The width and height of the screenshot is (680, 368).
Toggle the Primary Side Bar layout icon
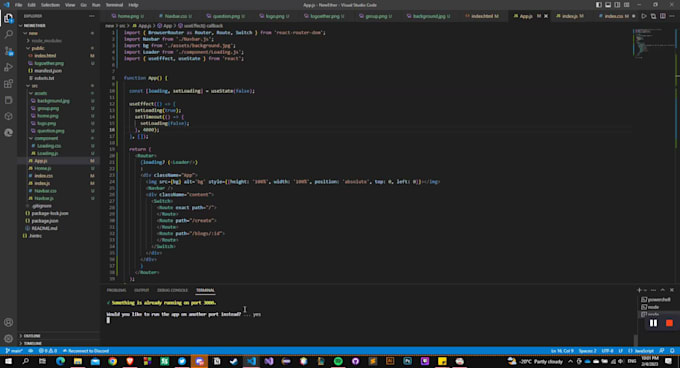click(598, 5)
